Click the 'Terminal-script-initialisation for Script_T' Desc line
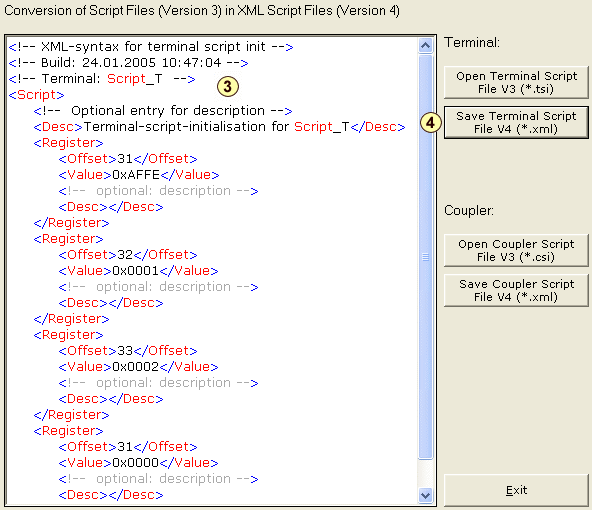Viewport: 592px width, 510px height. tap(219, 127)
